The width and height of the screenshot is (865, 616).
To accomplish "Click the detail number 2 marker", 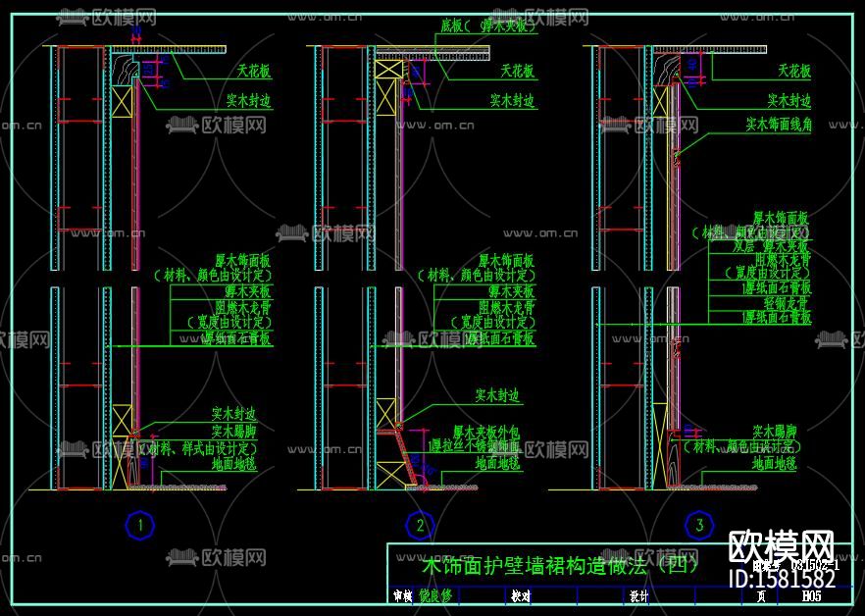I will coord(420,526).
